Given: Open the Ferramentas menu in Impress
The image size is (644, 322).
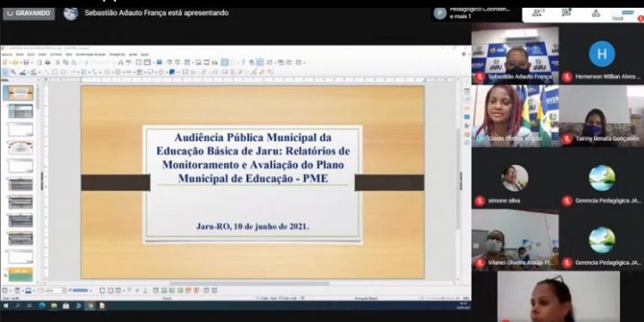Looking at the screenshot, I should [117, 54].
